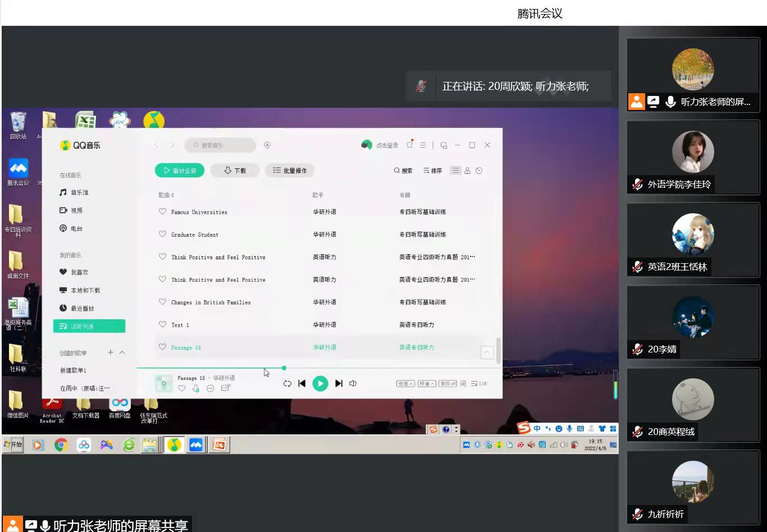Click the loop mode icon in player bar
This screenshot has height=532, width=767.
coord(287,384)
